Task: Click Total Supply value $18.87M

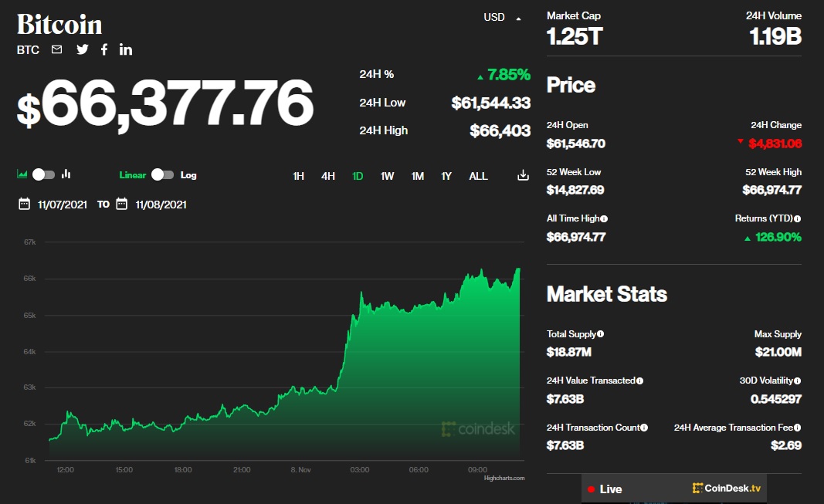Action: pos(569,352)
